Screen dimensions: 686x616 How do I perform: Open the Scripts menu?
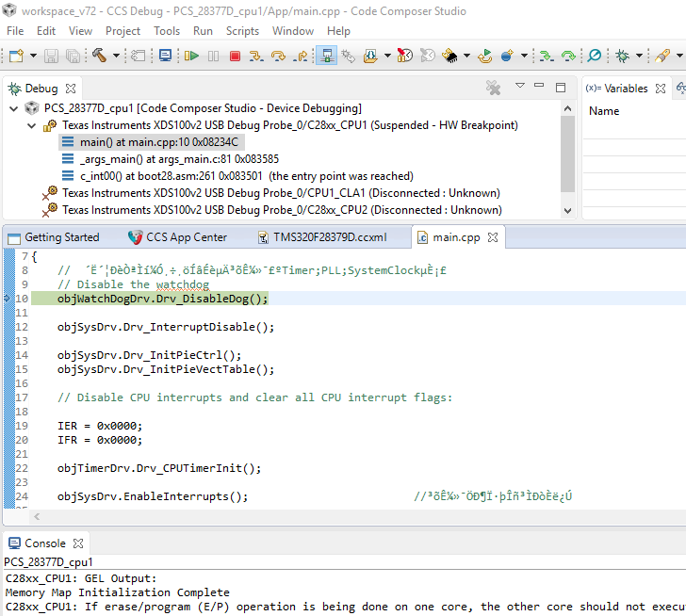coord(242,31)
